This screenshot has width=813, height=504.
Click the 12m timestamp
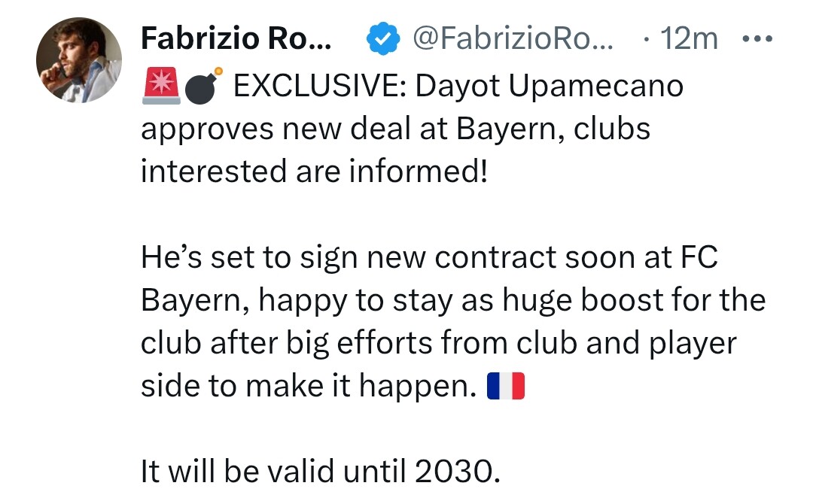(689, 38)
